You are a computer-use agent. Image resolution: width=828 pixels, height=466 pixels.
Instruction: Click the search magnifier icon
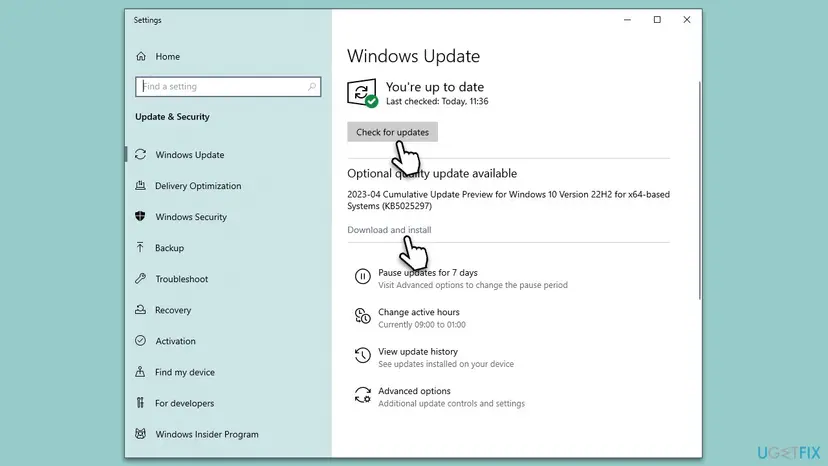[312, 86]
